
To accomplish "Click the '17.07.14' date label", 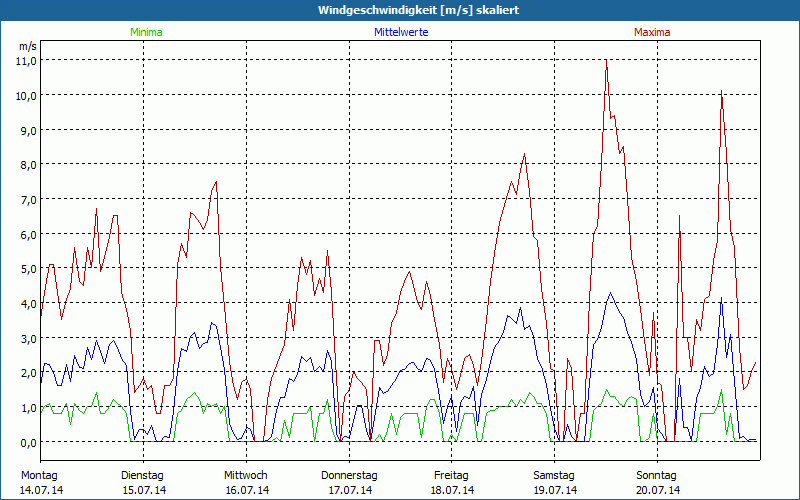I will point(349,490).
